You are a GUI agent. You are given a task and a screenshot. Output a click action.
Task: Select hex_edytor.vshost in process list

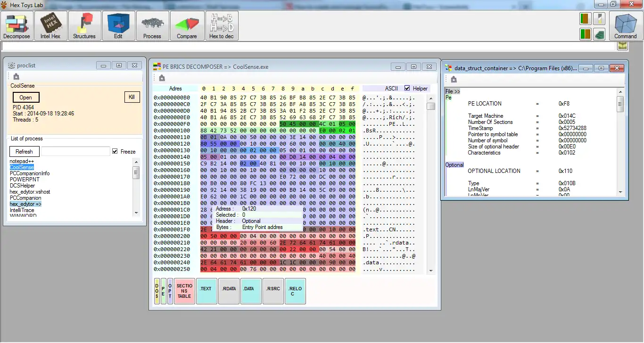[x=31, y=192]
